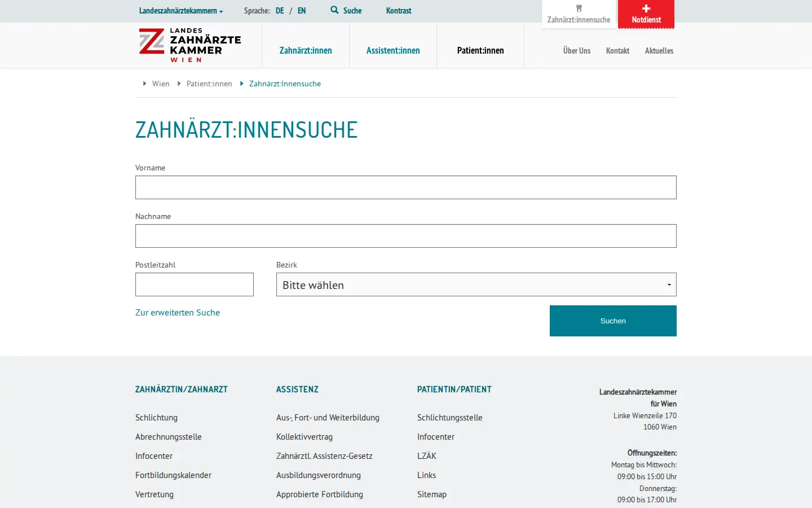This screenshot has width=812, height=508.
Task: Open the Patient:innen main menu
Action: click(480, 51)
